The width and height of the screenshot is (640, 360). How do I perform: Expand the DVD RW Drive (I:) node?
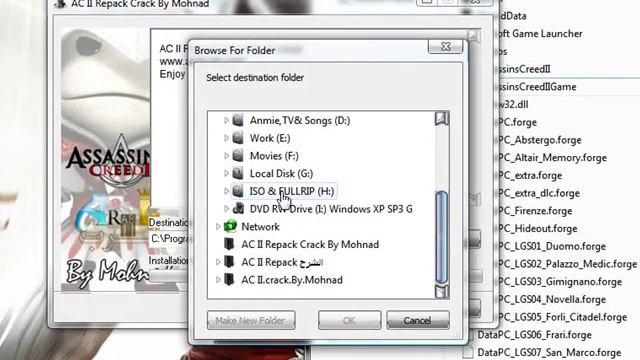click(226, 209)
